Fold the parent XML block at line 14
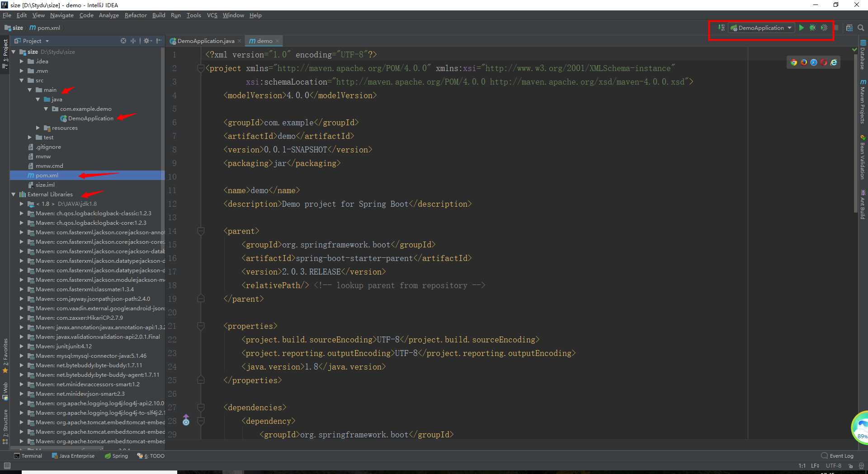Screen dimensions: 868x474 click(201, 231)
